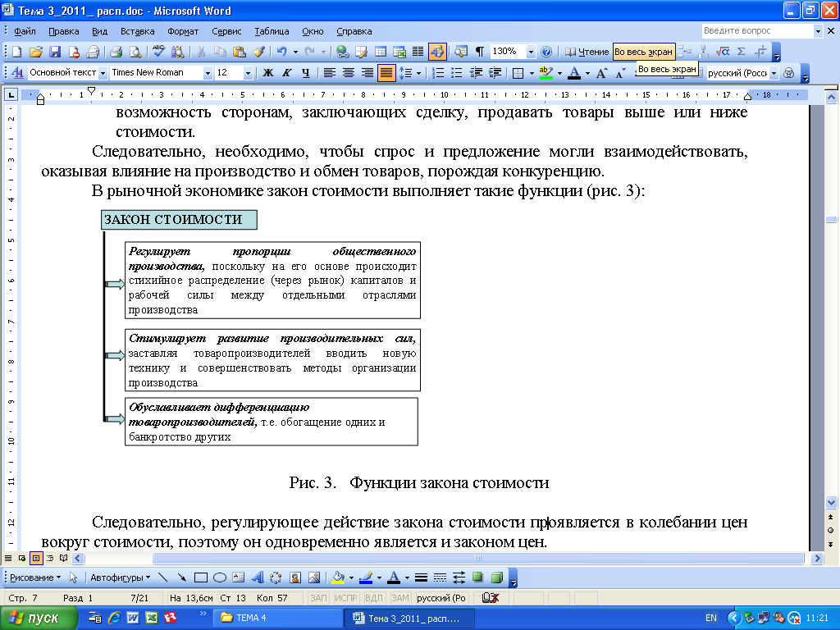The width and height of the screenshot is (840, 630).
Task: Open the line spacing dropdown arrow
Action: [418, 73]
